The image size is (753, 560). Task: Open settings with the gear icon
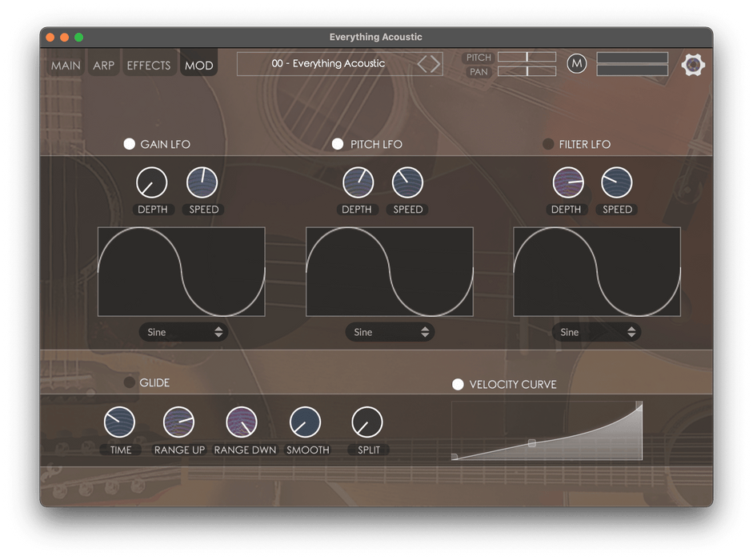(693, 65)
